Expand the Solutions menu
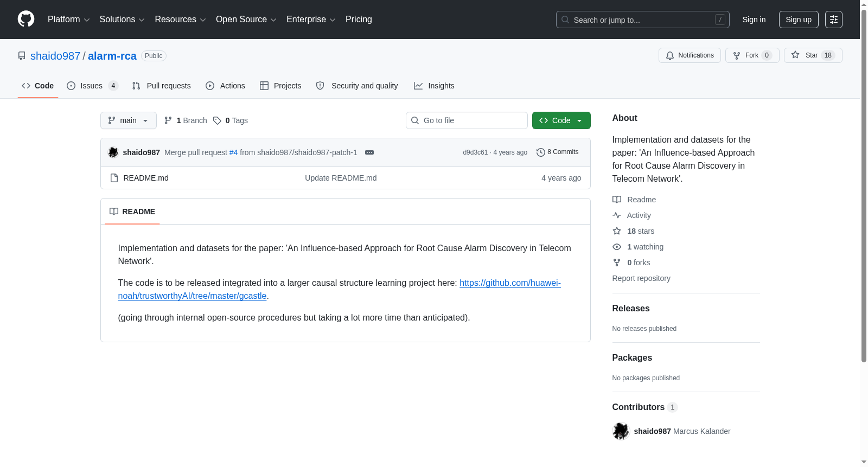 (122, 20)
